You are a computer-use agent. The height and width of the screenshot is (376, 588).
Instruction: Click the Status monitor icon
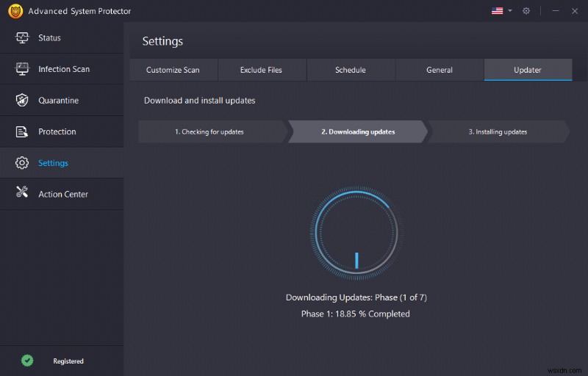(22, 38)
